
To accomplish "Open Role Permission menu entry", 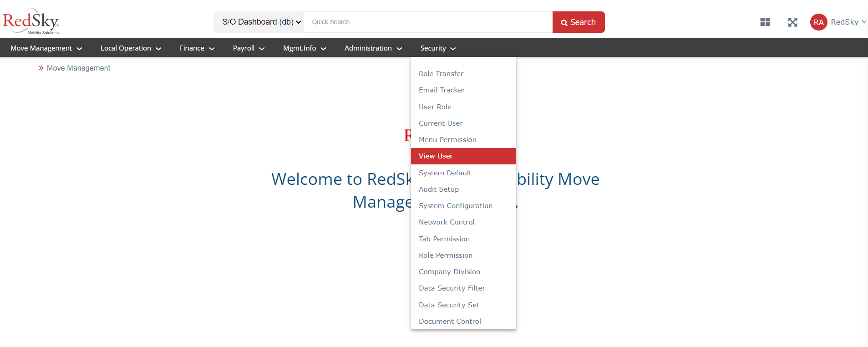I will (463, 255).
